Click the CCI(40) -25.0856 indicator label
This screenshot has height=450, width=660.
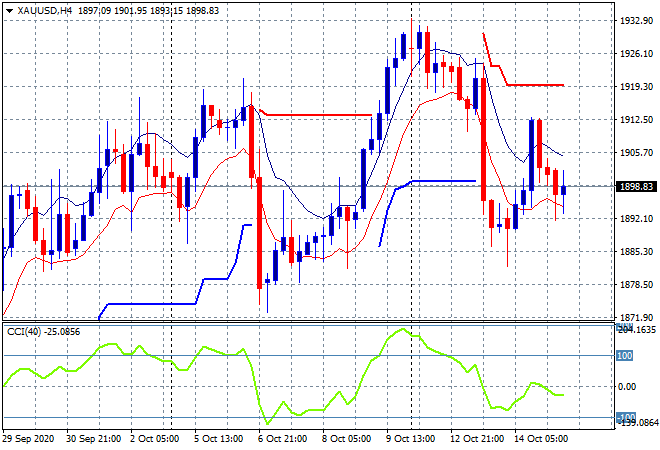coord(43,332)
